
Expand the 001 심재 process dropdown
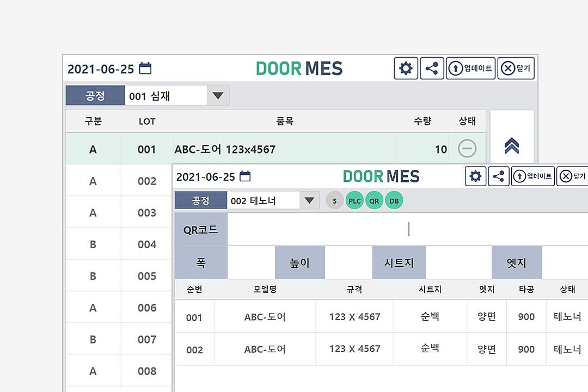(x=218, y=96)
